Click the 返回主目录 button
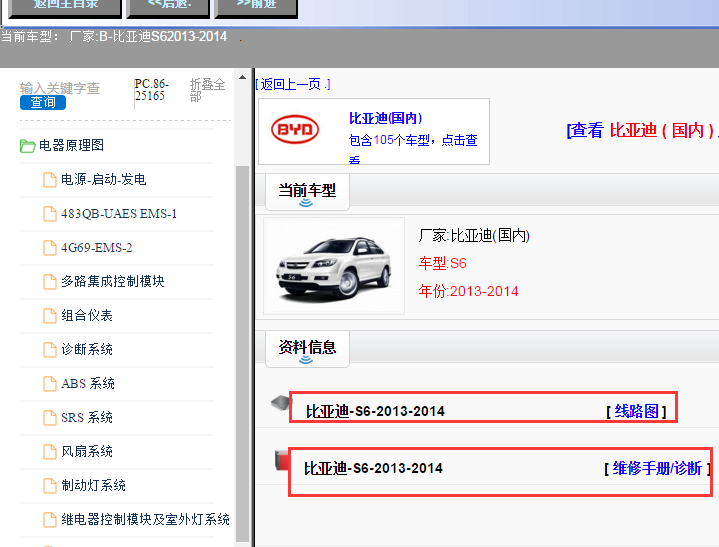Image resolution: width=719 pixels, height=547 pixels. [x=65, y=7]
